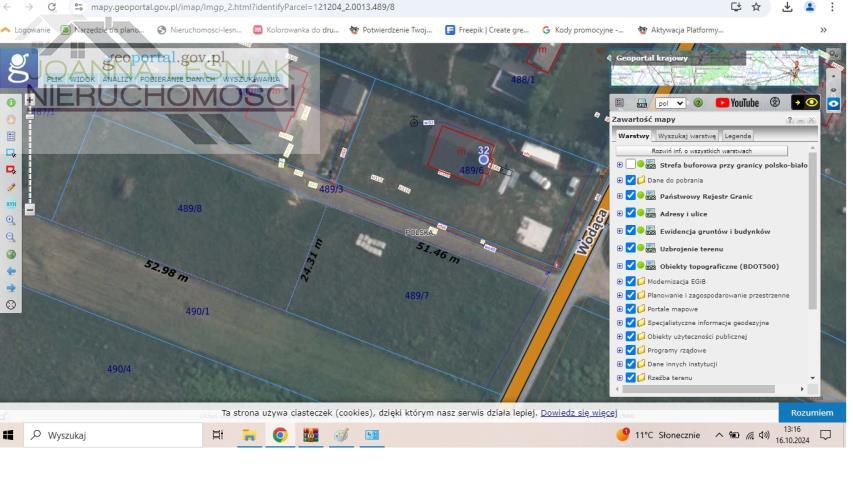This screenshot has height=480, width=853.
Task: Uncheck the Uzbrojenie terenu layer
Action: pos(630,248)
